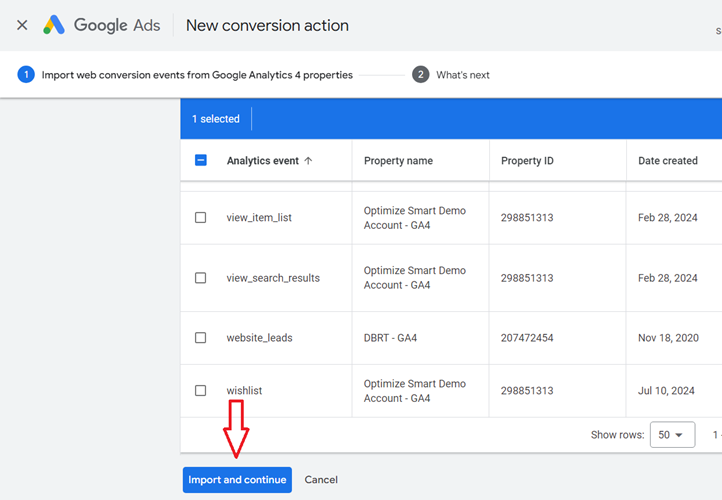Screen dimensions: 722x500
Task: Click the DBRT - GA4 property name
Action: 390,338
